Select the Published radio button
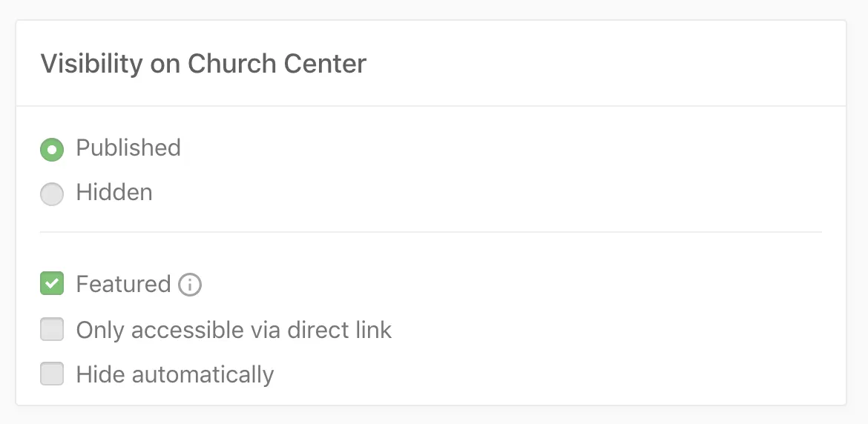868x424 pixels. [52, 150]
